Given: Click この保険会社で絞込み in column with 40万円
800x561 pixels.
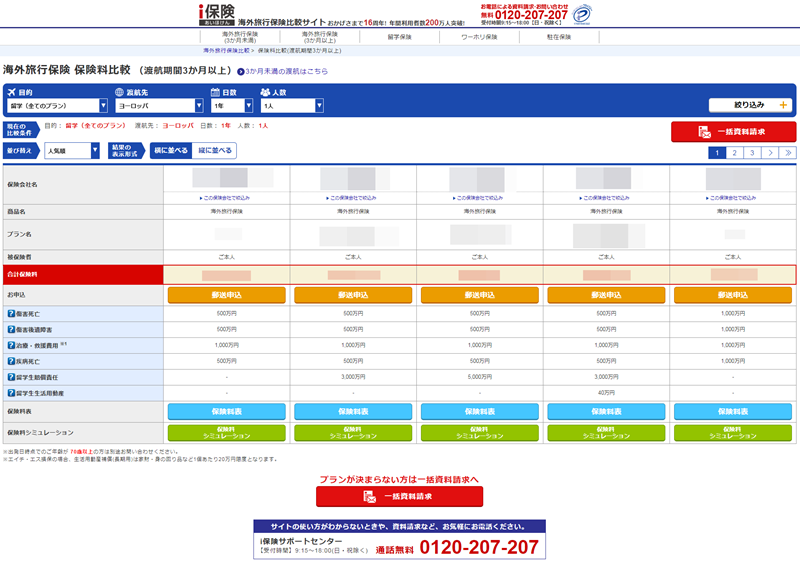Looking at the screenshot, I should tap(605, 198).
